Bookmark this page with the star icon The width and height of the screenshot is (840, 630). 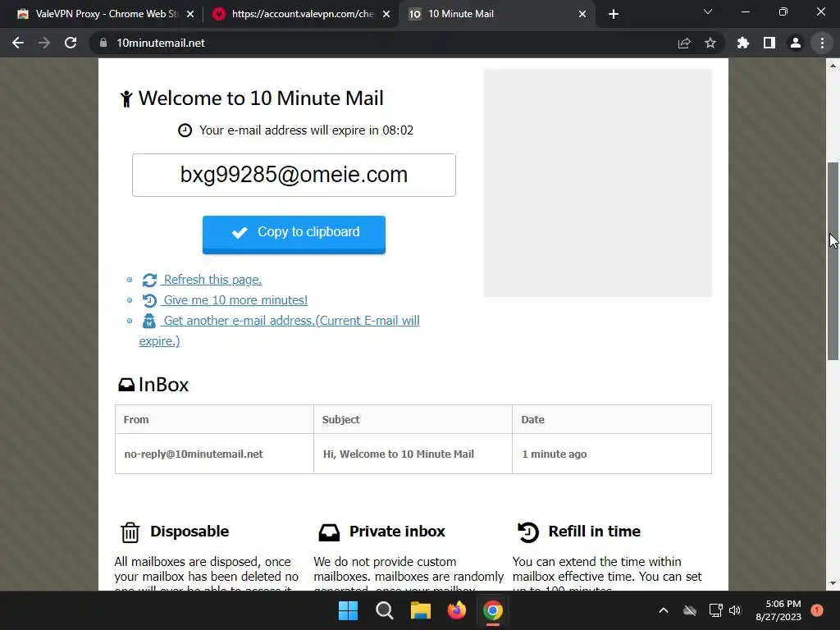pos(710,43)
